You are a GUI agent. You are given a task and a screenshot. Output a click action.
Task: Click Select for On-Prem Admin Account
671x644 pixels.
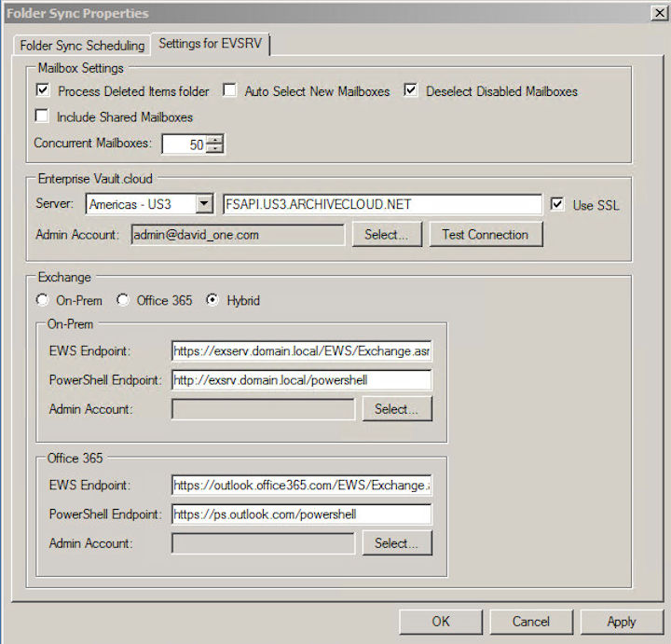pyautogui.click(x=397, y=408)
